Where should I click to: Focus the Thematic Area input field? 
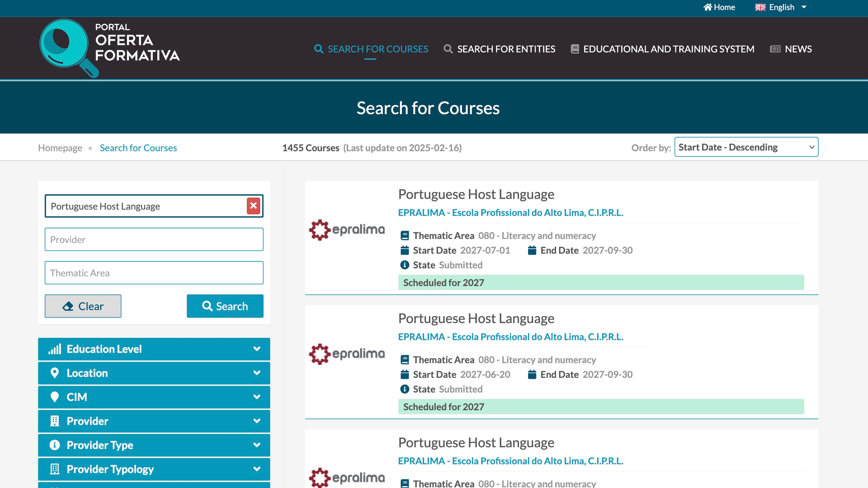click(154, 273)
